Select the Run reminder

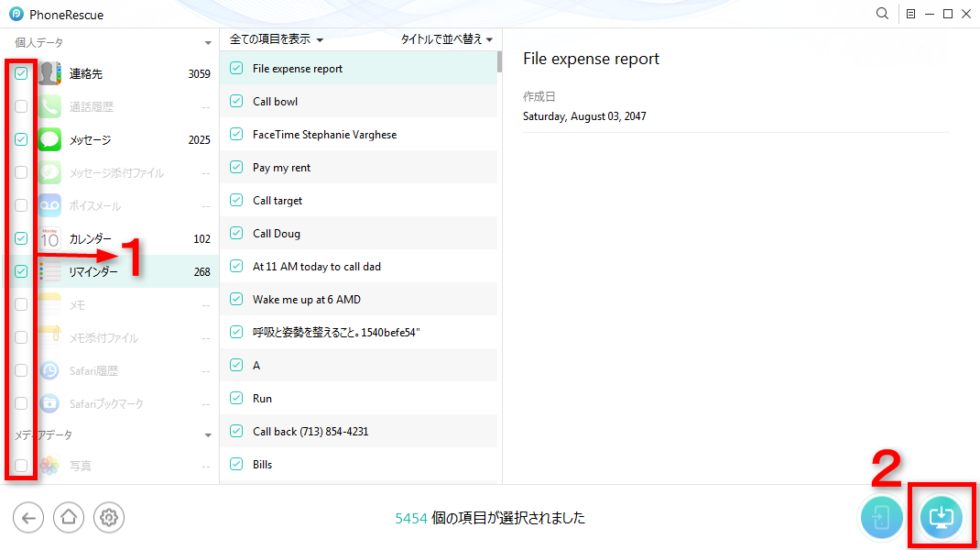[359, 399]
